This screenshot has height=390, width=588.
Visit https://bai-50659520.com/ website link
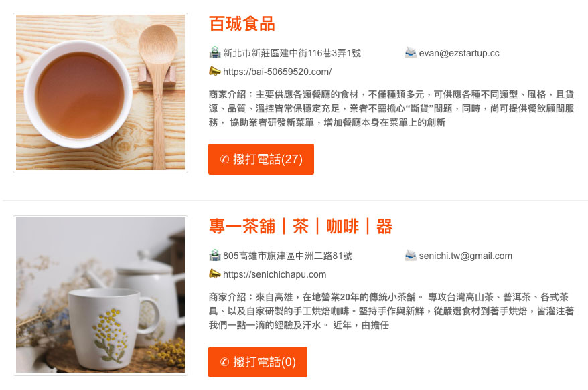click(277, 72)
